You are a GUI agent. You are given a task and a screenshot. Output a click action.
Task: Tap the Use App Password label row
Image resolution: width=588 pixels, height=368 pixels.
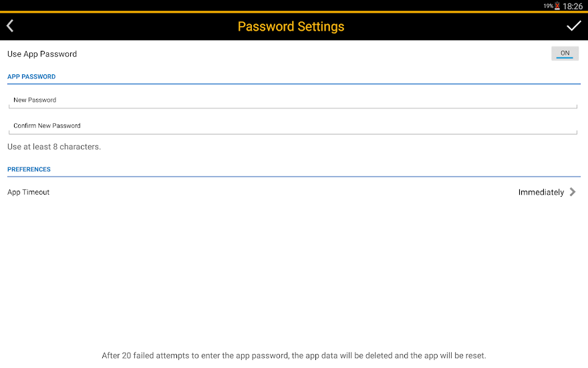coord(294,54)
